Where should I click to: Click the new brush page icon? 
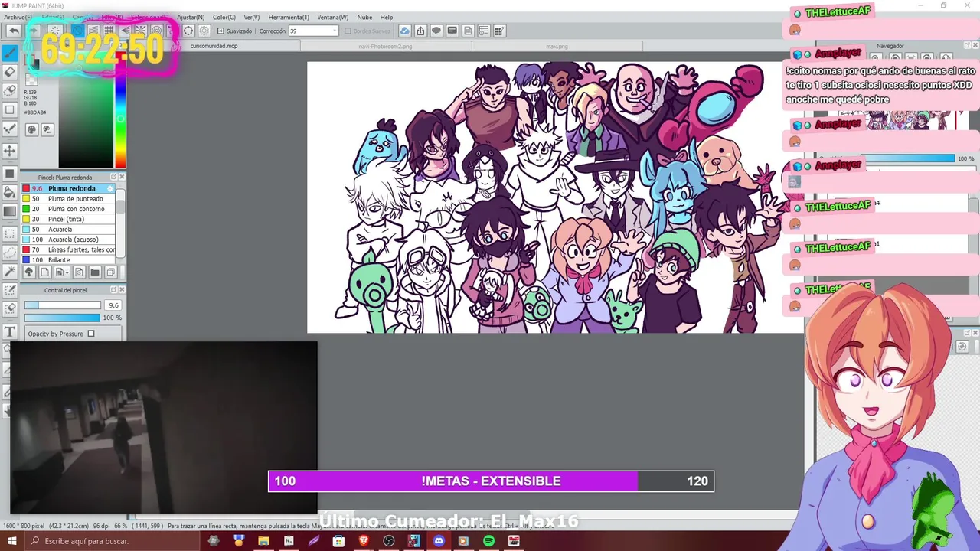tap(44, 272)
